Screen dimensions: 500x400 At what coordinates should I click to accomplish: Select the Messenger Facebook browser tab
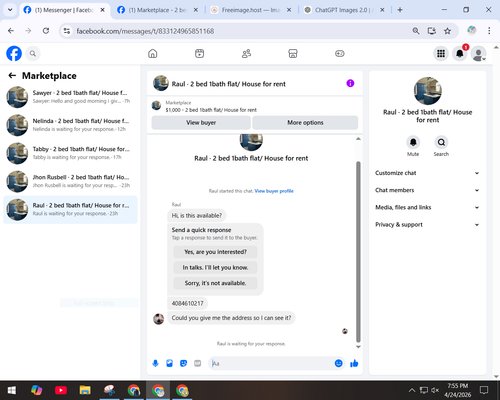(64, 10)
